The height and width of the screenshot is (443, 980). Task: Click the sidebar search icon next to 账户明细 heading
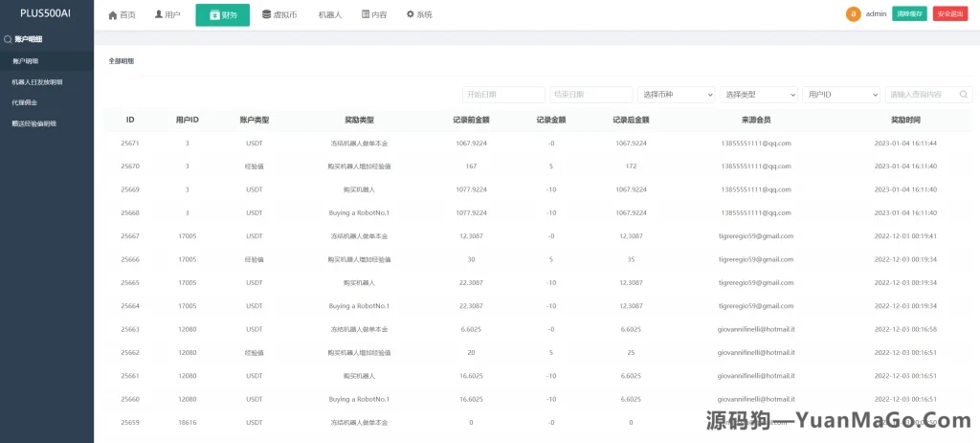[8, 39]
